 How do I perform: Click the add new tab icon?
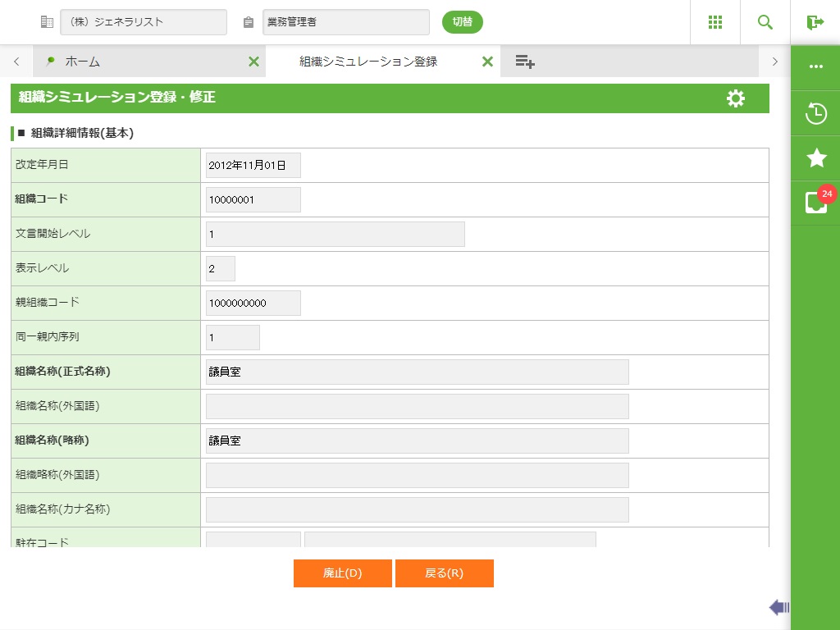[525, 62]
